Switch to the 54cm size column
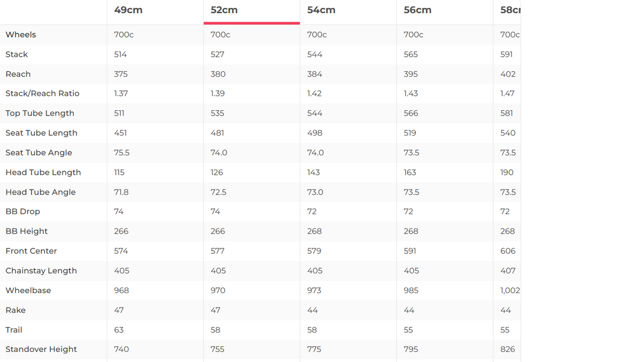Viewport: 644px width, 362px height. click(321, 10)
